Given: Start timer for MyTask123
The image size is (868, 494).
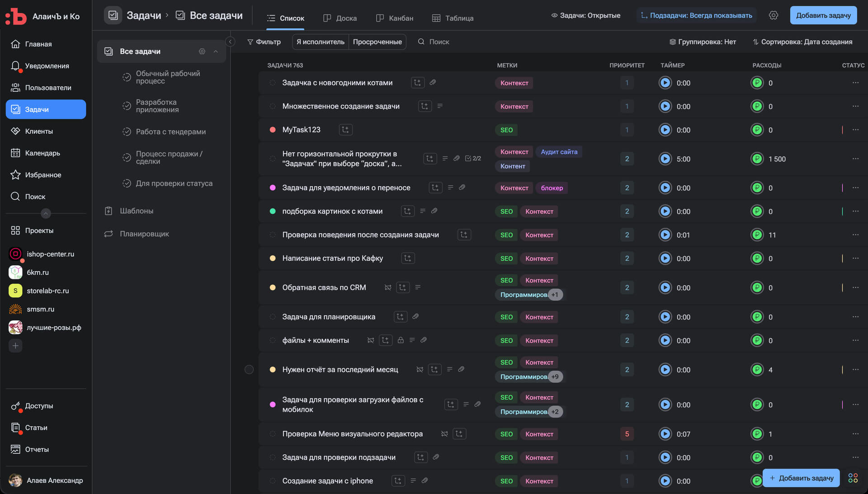Looking at the screenshot, I should coord(665,130).
